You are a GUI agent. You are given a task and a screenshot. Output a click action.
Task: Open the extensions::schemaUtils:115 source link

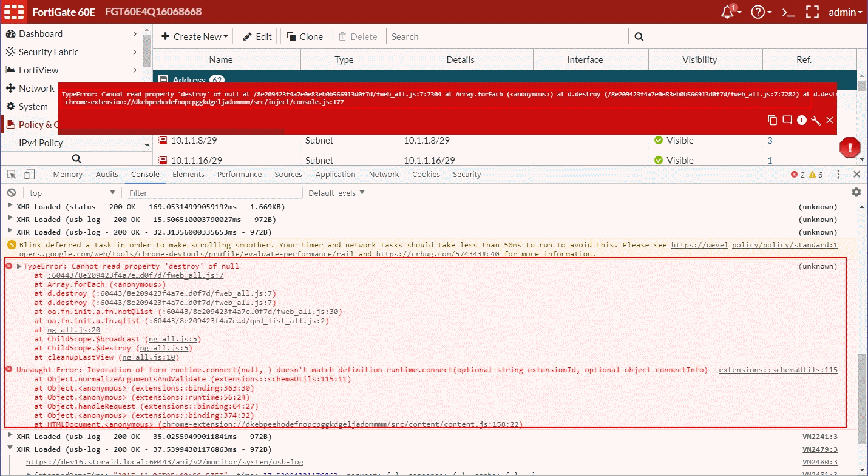point(778,370)
